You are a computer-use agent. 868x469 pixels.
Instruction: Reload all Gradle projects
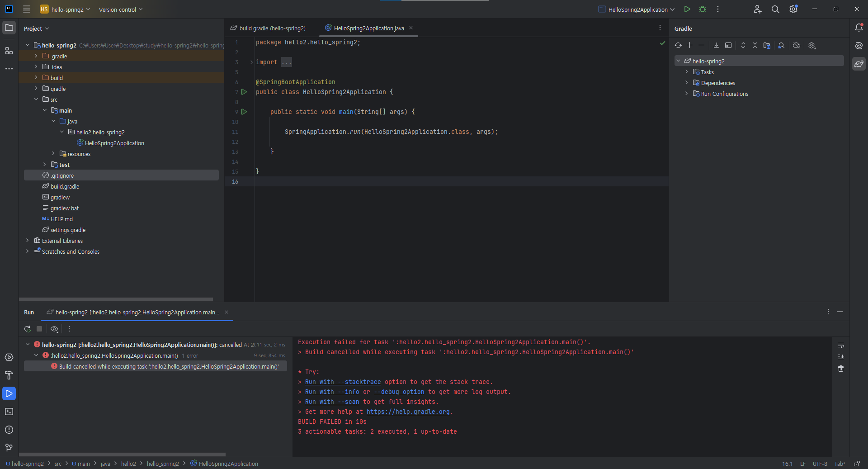tap(678, 45)
